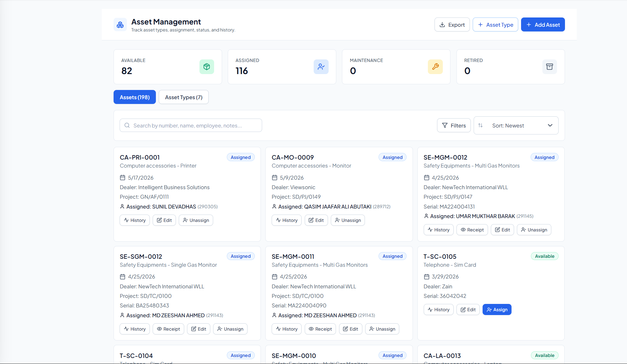Click Project: SD/PJ/0149 text
This screenshot has width=627, height=364.
coord(296,197)
